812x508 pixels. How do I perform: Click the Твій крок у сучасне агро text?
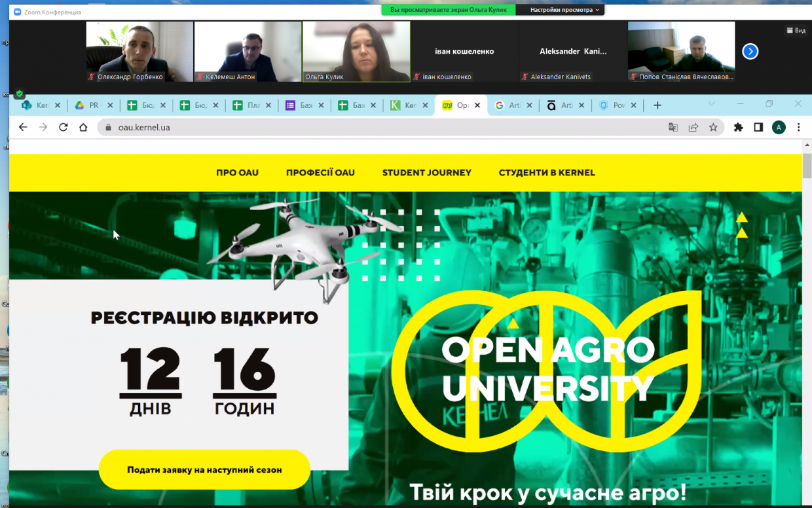(548, 492)
